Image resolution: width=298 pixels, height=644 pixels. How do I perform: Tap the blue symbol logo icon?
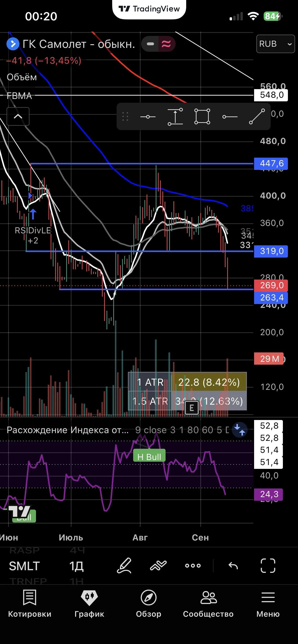click(13, 44)
